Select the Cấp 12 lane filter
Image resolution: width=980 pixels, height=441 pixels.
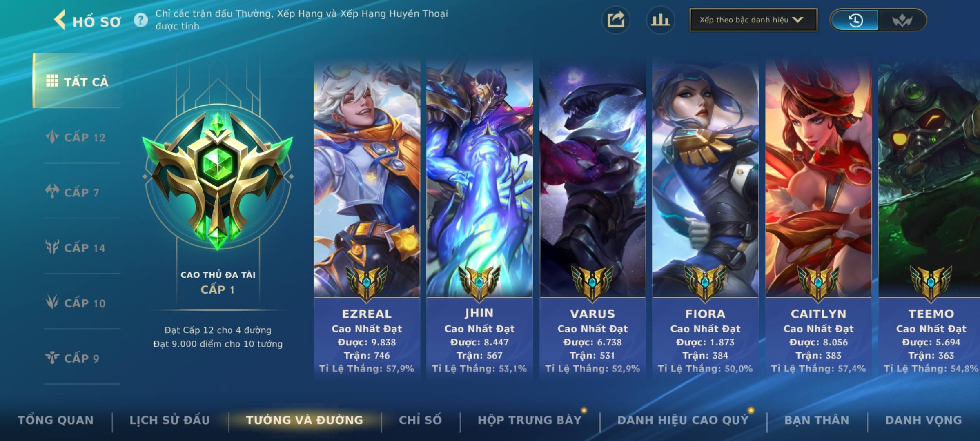click(x=77, y=137)
